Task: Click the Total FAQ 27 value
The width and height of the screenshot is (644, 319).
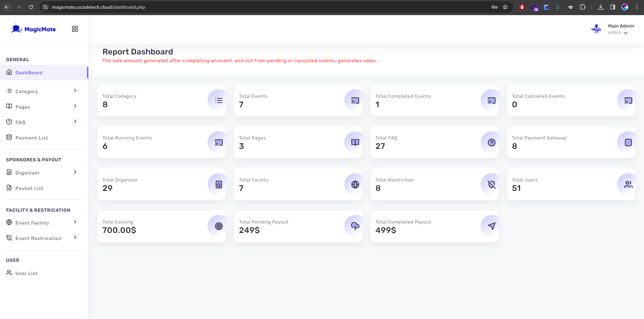Action: pos(380,146)
